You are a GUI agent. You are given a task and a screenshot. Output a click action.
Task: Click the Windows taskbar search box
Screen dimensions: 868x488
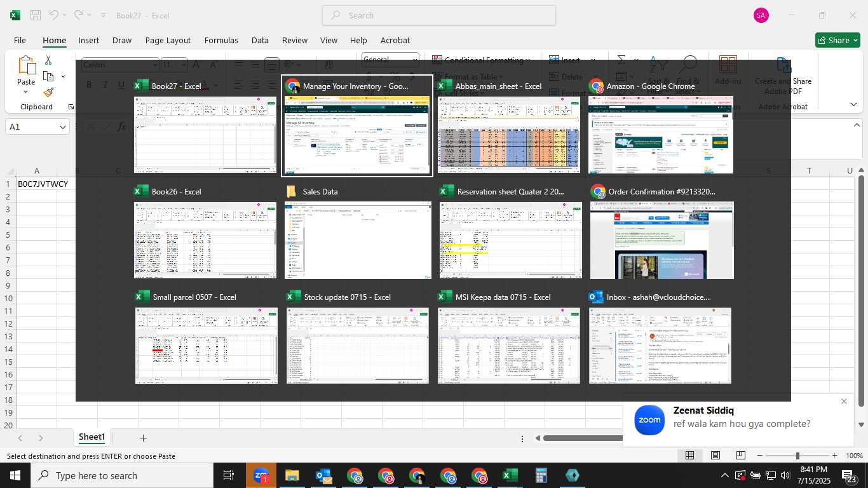pyautogui.click(x=122, y=475)
